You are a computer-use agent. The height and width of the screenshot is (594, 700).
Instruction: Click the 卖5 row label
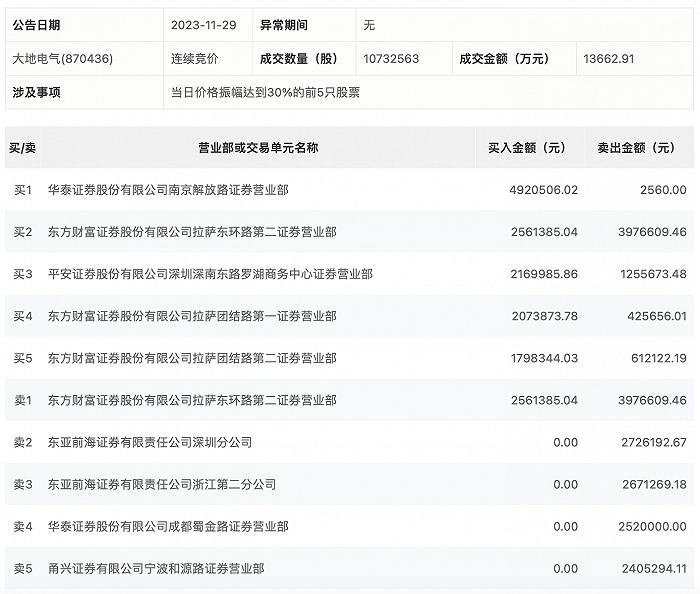(23, 569)
